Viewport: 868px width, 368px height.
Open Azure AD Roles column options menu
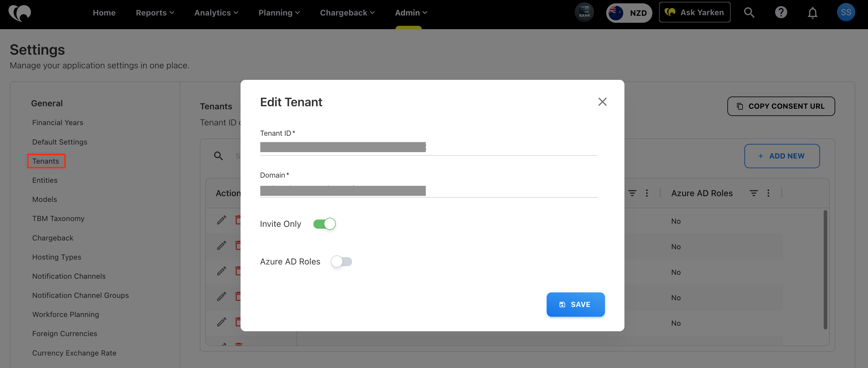(768, 193)
